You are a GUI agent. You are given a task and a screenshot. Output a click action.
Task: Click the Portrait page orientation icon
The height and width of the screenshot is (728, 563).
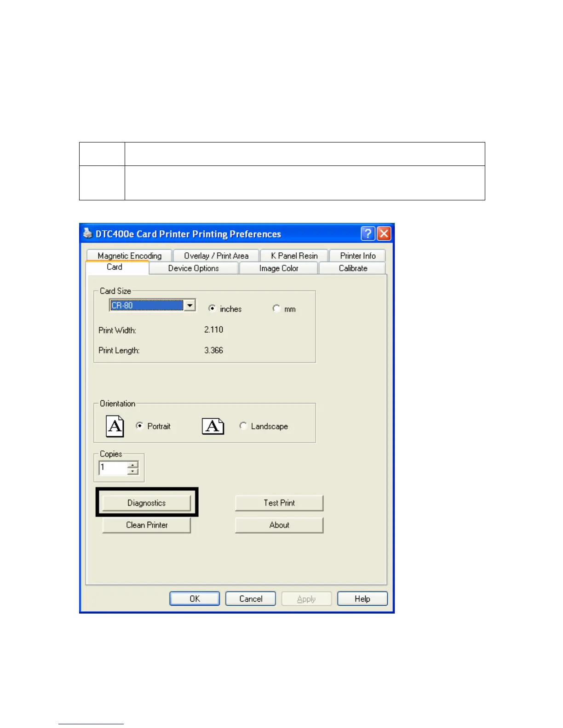(115, 426)
